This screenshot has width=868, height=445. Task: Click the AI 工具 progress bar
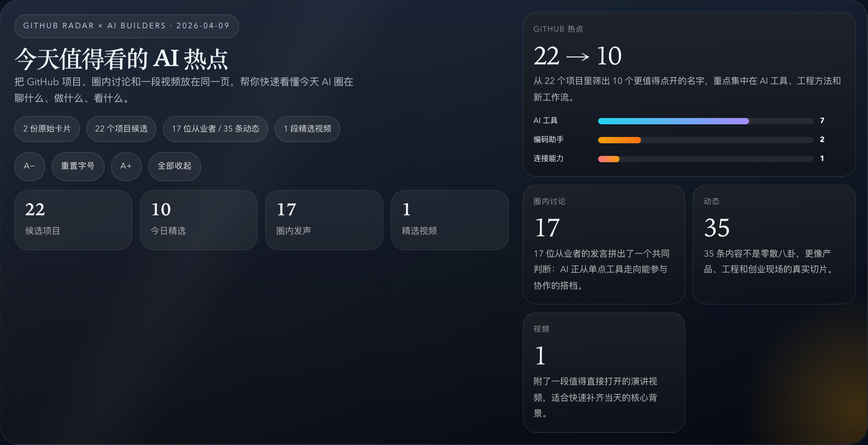tap(705, 121)
